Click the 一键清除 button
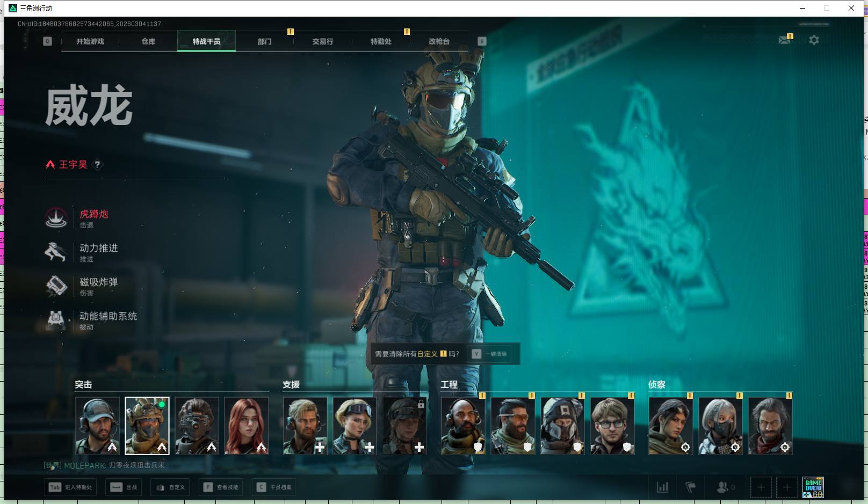868x504 pixels. tap(490, 354)
